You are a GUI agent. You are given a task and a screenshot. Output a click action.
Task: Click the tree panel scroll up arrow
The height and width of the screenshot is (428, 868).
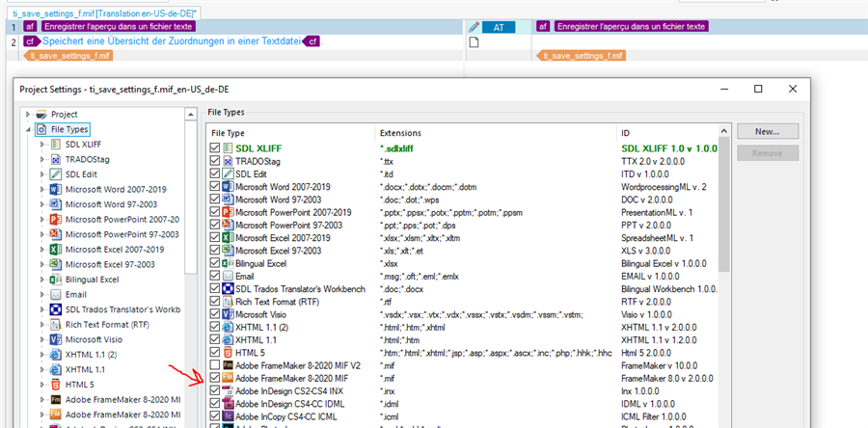(190, 114)
